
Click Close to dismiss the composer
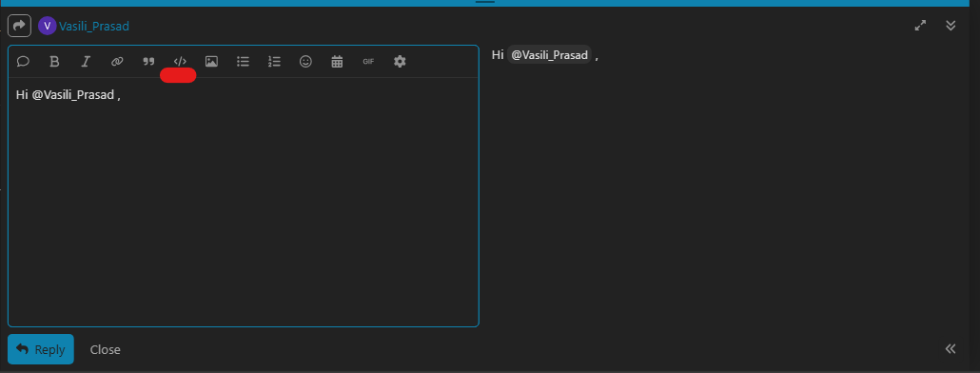(105, 350)
